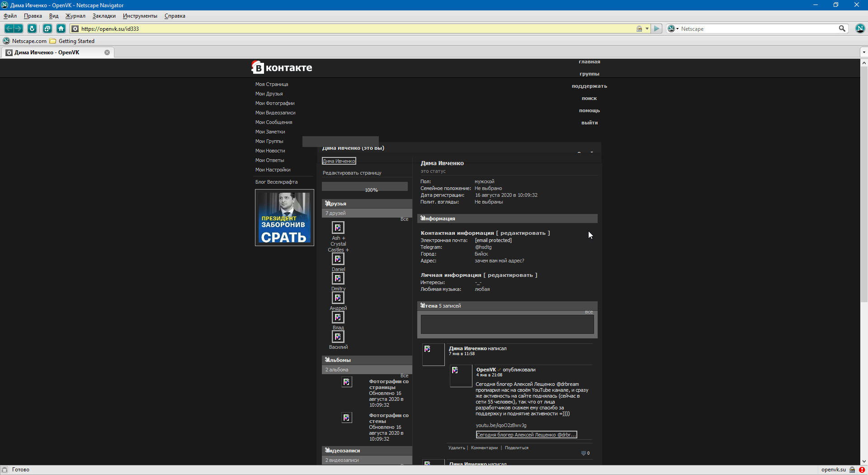868x475 pixels.
Task: Click the magnifier icon in search box
Action: pyautogui.click(x=842, y=28)
